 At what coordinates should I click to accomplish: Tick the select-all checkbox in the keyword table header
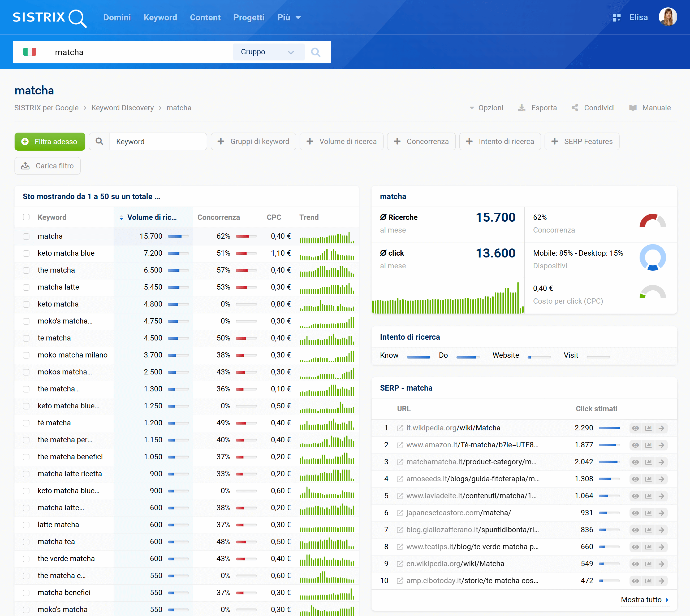(26, 217)
